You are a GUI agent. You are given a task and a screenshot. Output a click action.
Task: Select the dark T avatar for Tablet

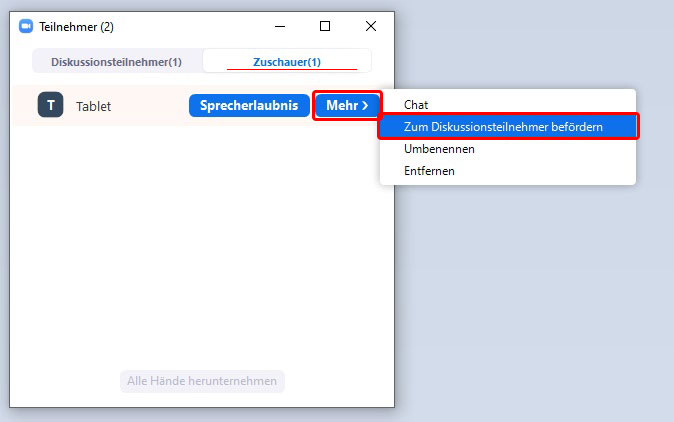click(50, 105)
